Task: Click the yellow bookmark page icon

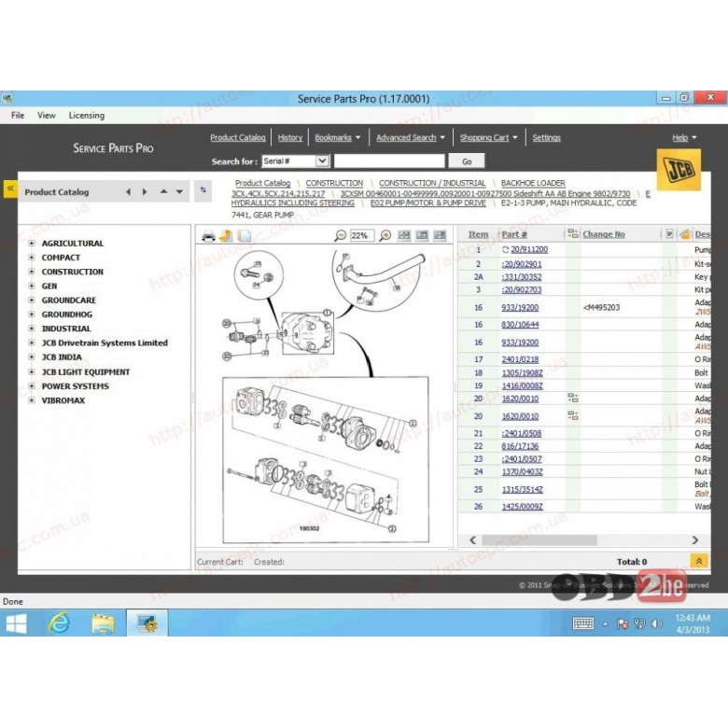Action: (227, 236)
